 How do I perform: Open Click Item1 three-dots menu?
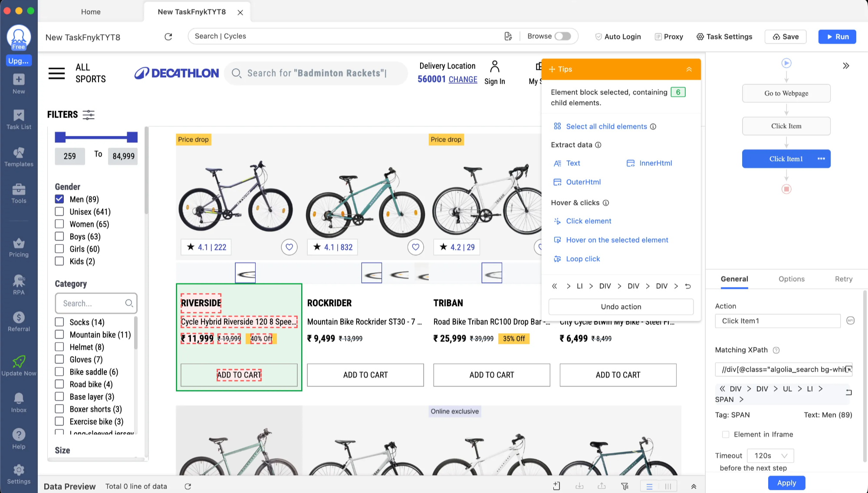[821, 159]
